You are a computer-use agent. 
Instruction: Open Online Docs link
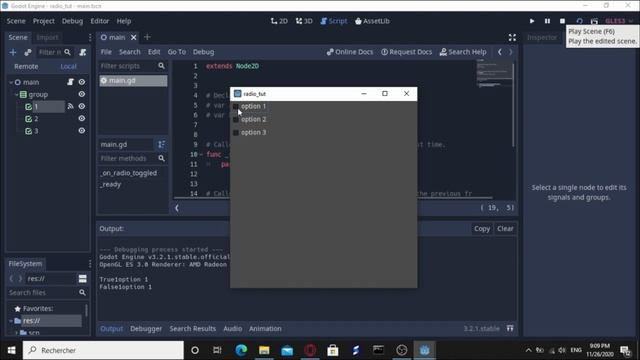(x=350, y=52)
